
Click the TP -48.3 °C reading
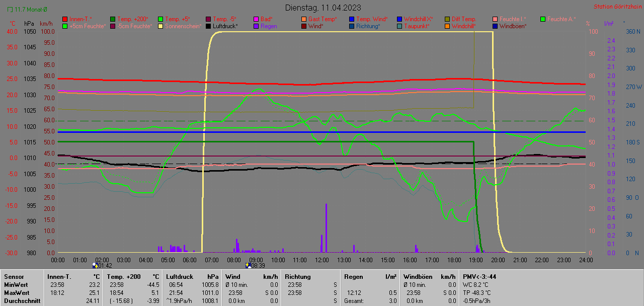click(x=478, y=293)
